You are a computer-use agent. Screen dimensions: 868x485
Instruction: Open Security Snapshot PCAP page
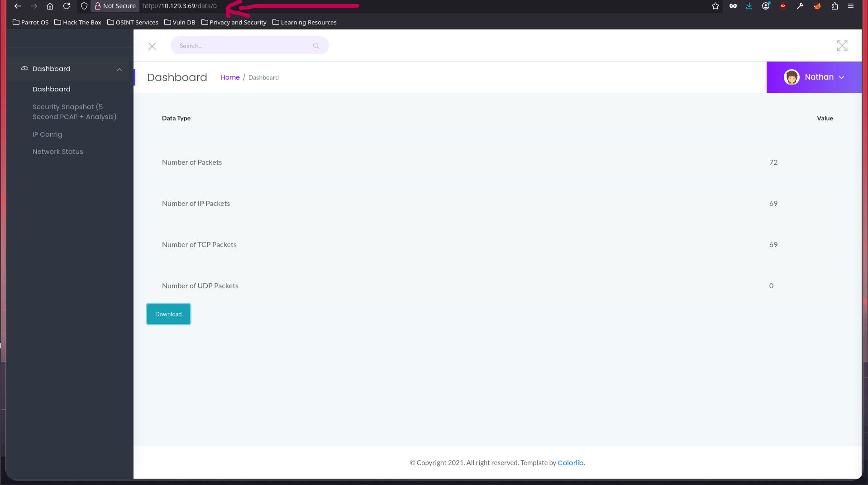[74, 112]
